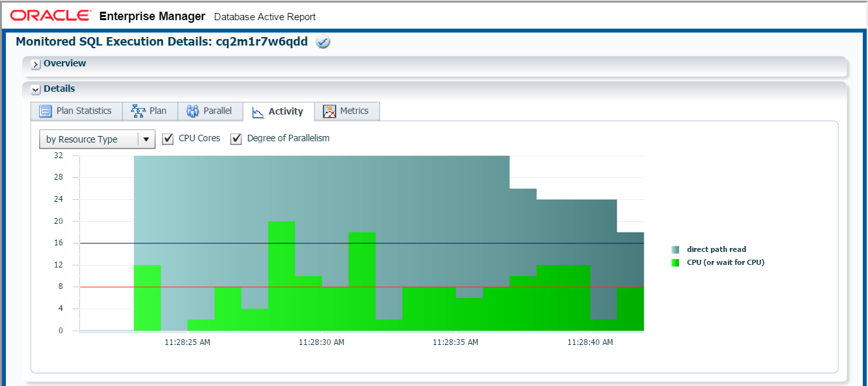
Task: Click the 11:28:40 AM time axis label
Action: (x=590, y=342)
